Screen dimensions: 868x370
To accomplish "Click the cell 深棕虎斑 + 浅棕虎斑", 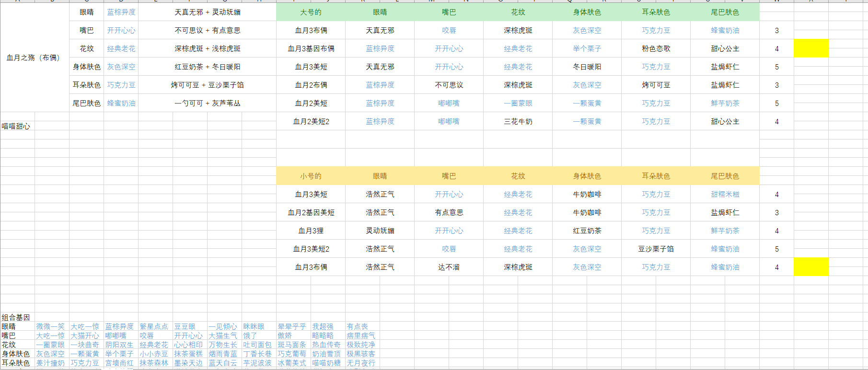I will coord(207,48).
